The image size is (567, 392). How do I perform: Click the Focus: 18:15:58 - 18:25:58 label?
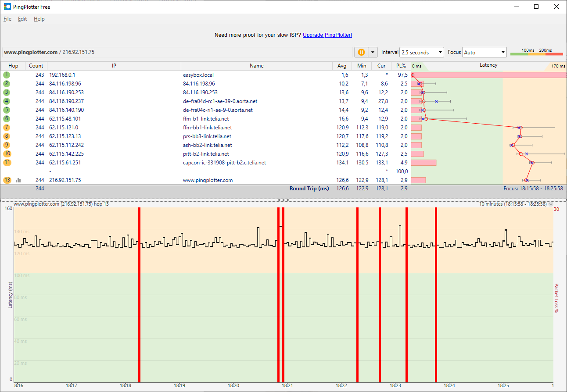pyautogui.click(x=533, y=189)
